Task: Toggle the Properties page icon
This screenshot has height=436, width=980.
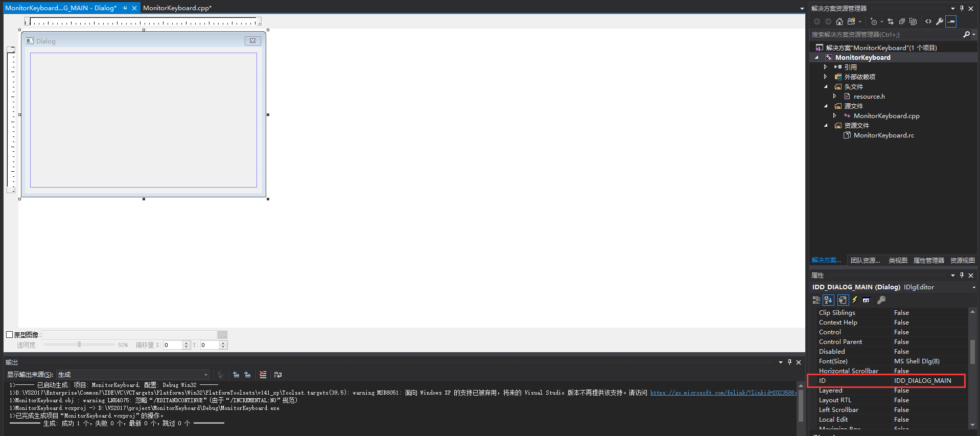Action: pyautogui.click(x=843, y=300)
